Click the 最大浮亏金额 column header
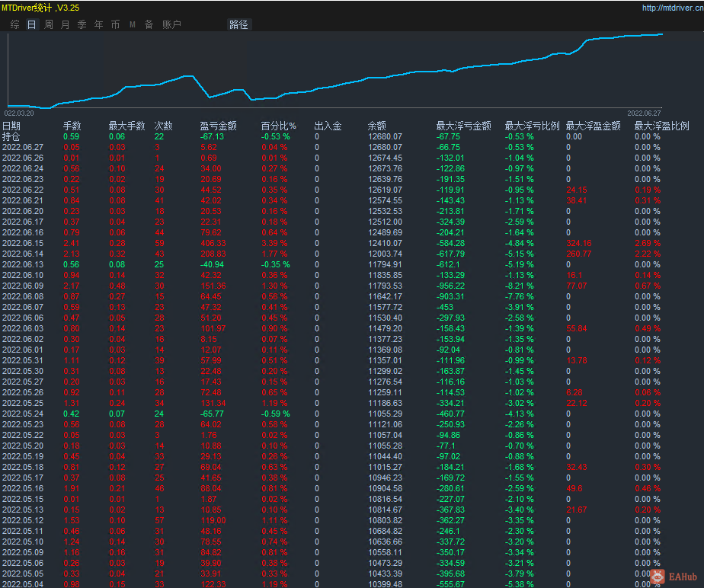 464,126
